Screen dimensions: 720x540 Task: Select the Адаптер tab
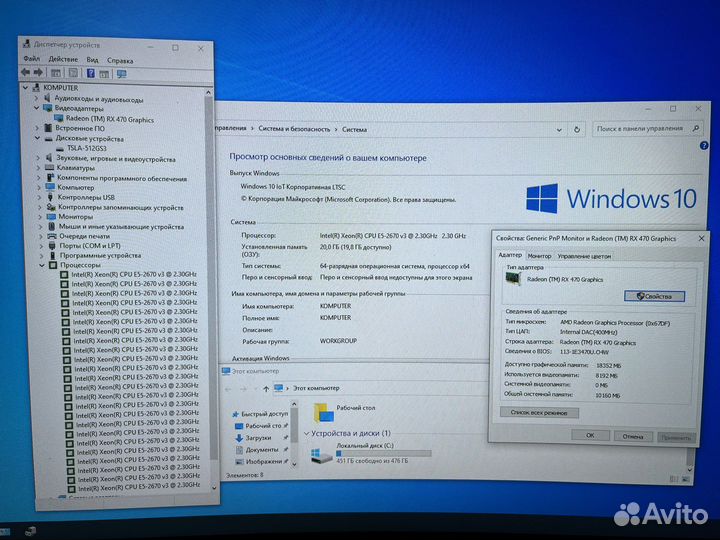pyautogui.click(x=510, y=254)
